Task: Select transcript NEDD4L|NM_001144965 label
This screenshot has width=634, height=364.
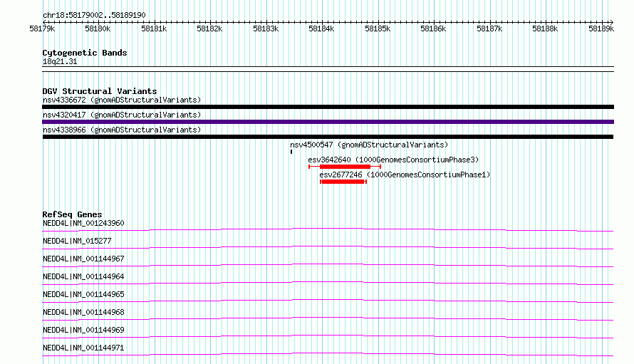Action: [x=83, y=294]
